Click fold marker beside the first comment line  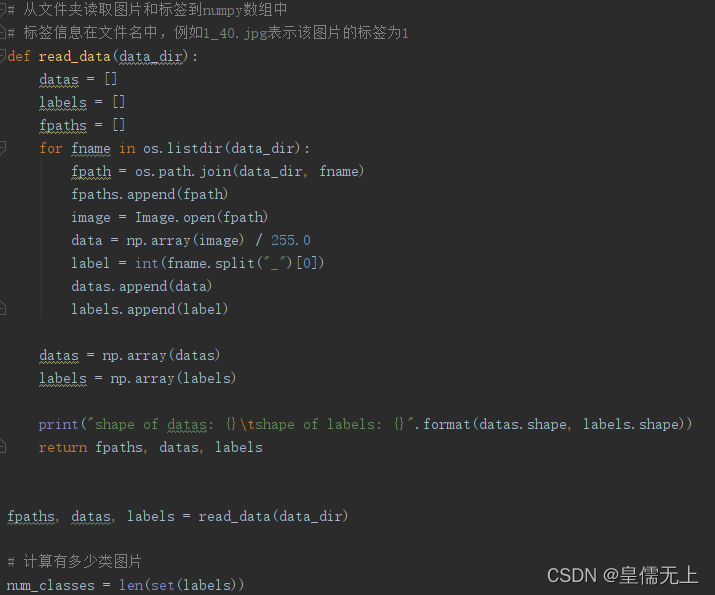point(4,10)
